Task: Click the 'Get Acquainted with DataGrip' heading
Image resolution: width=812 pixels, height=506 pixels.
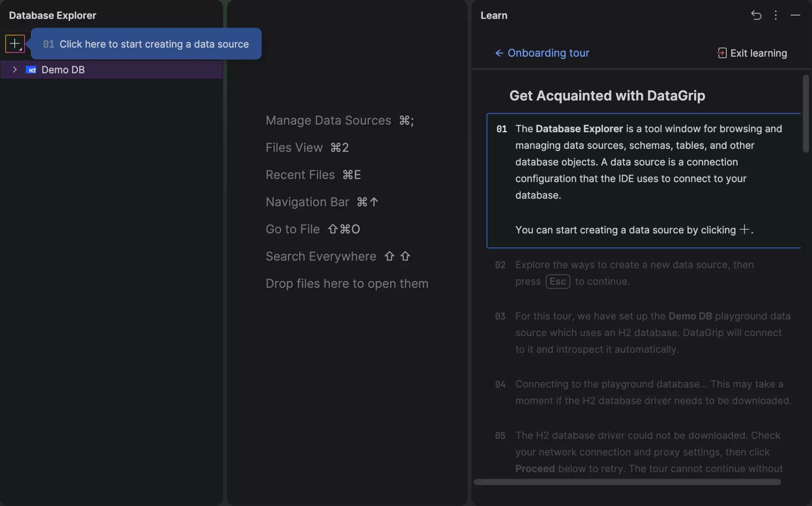Action: pyautogui.click(x=607, y=95)
